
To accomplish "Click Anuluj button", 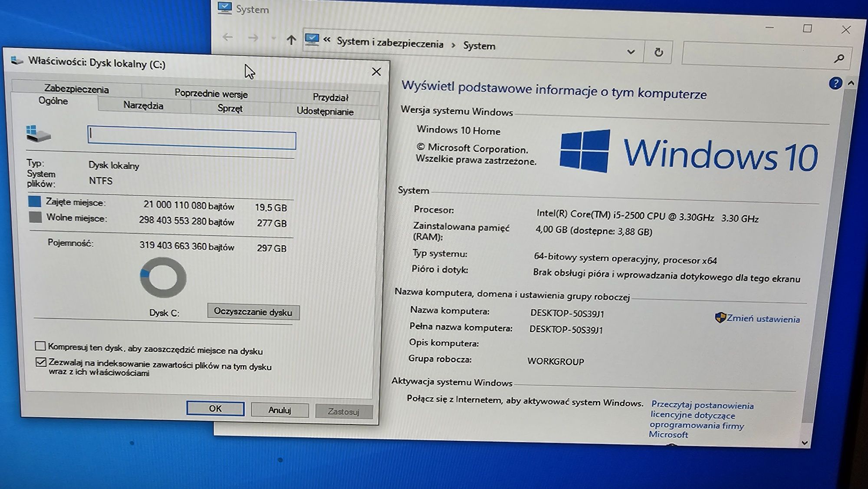I will tap(279, 410).
